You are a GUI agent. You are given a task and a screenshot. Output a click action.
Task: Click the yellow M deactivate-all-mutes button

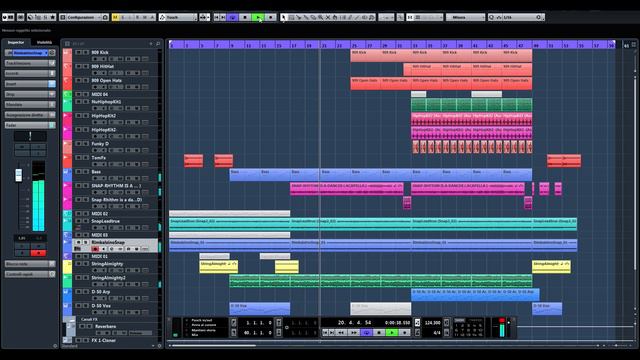[x=116, y=17]
